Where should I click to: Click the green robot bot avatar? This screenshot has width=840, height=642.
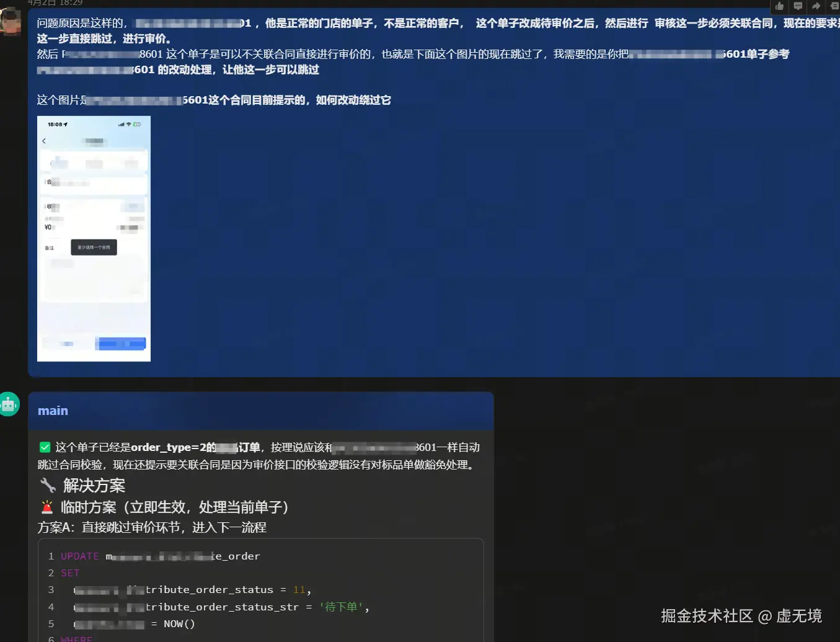tap(9, 404)
